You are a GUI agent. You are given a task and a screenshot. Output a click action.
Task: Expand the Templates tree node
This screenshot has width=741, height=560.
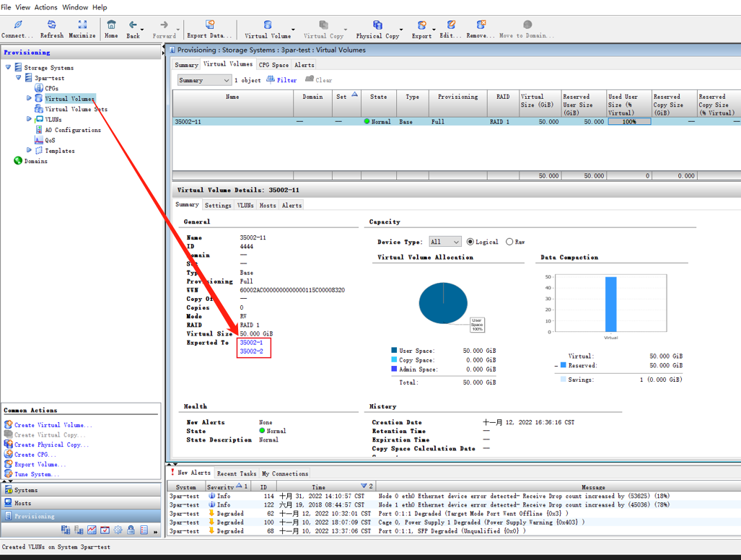pyautogui.click(x=29, y=150)
